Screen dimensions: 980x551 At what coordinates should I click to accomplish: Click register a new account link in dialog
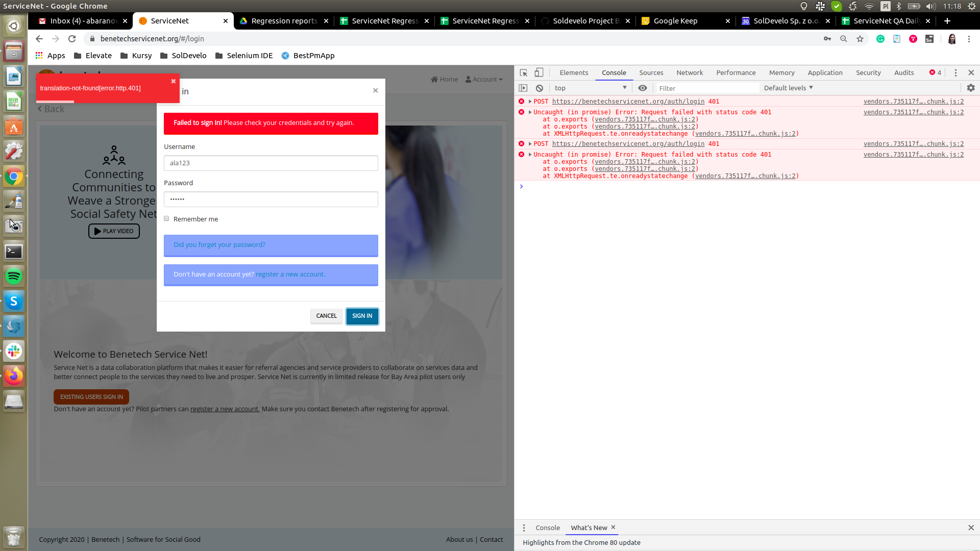coord(290,274)
